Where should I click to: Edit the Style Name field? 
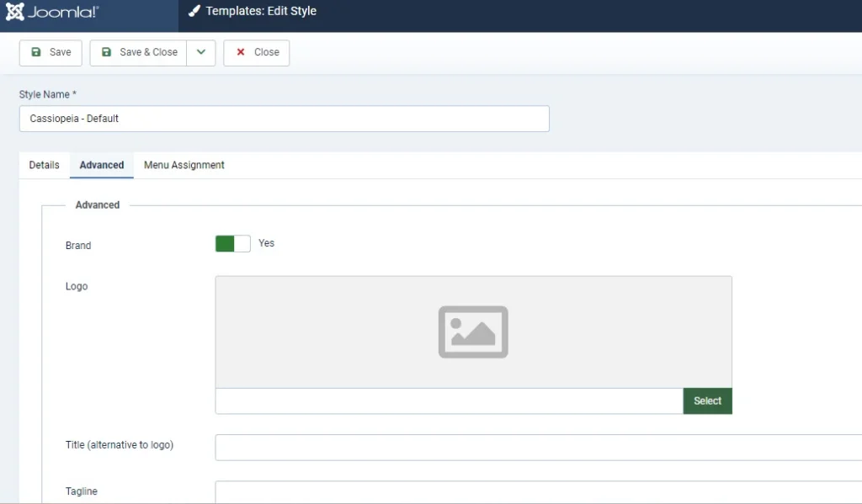(285, 119)
